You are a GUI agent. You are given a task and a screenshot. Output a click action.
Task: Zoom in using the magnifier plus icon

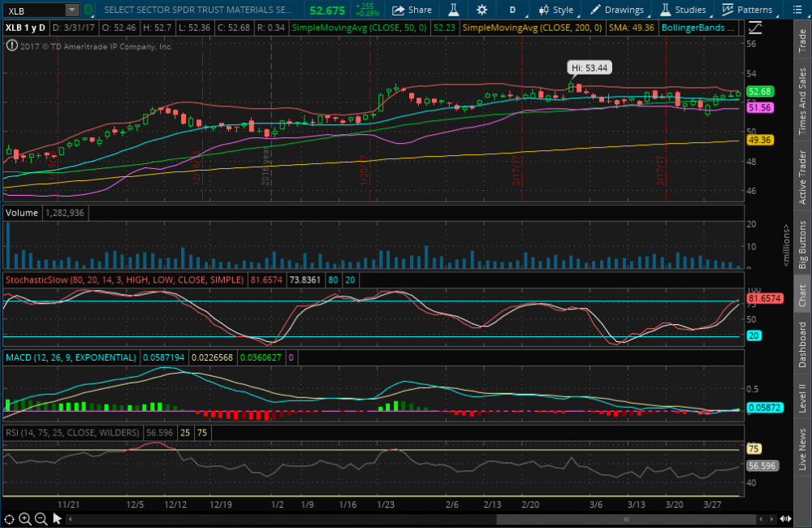(x=25, y=518)
